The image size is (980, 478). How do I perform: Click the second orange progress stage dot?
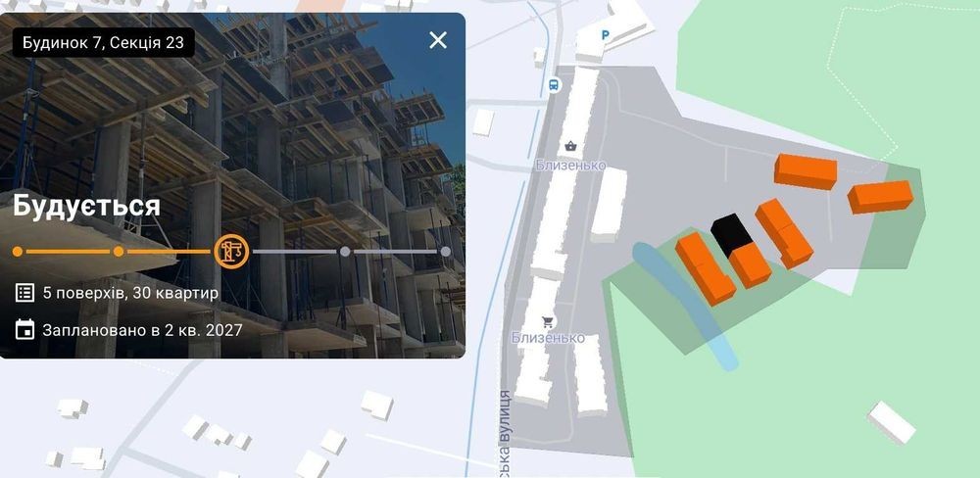pyautogui.click(x=119, y=251)
